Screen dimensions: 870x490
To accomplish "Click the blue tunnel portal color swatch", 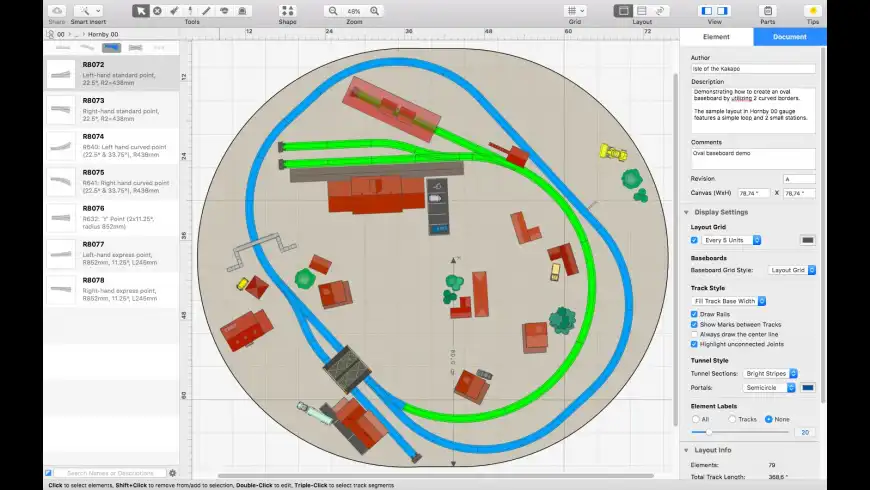I will point(808,387).
